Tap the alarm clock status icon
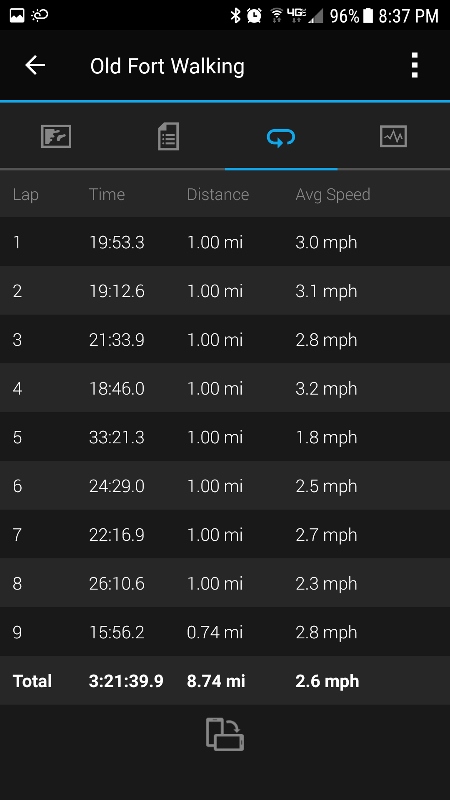The image size is (450, 800). (x=254, y=15)
